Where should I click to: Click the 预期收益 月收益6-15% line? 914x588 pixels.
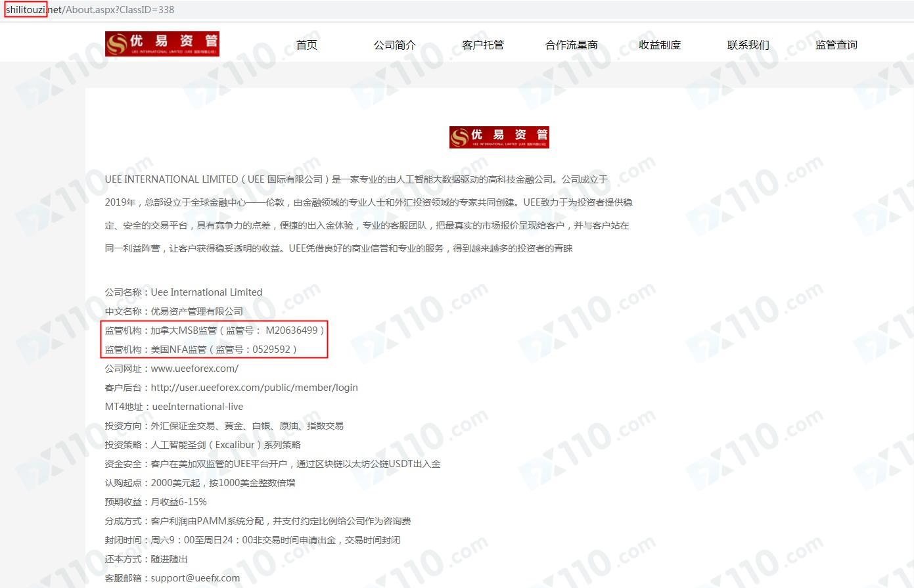pos(156,502)
